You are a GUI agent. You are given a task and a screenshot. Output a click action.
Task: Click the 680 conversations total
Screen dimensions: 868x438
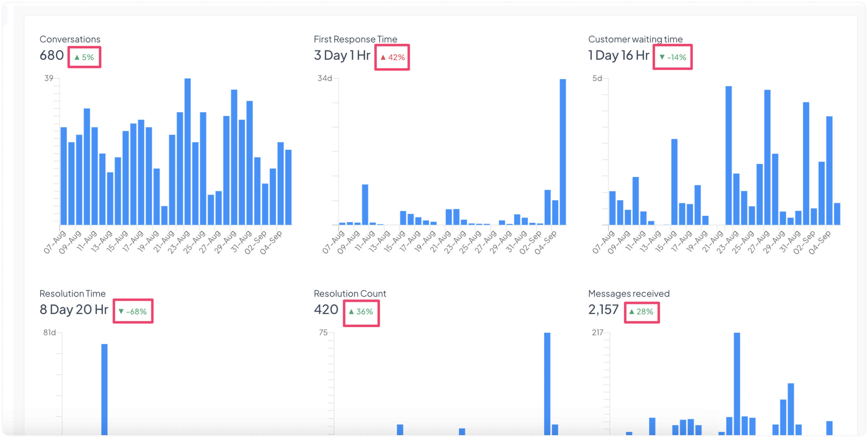click(52, 55)
